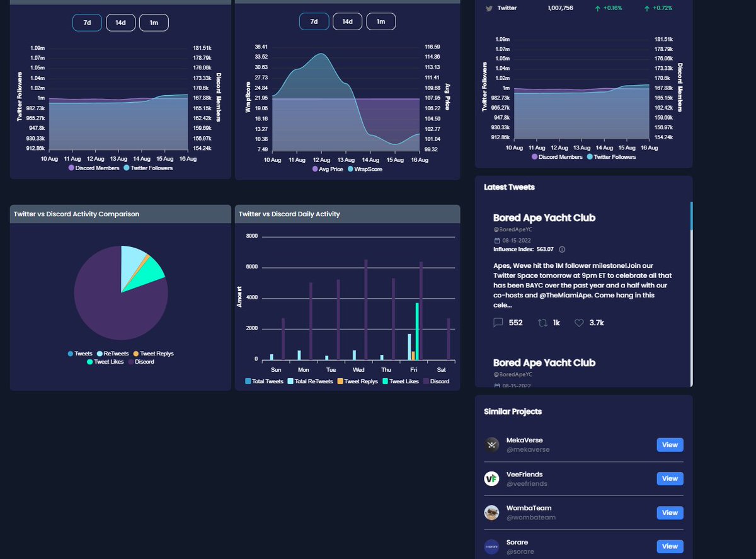Click the 3.7k likes count
This screenshot has height=559, width=756.
coord(597,323)
